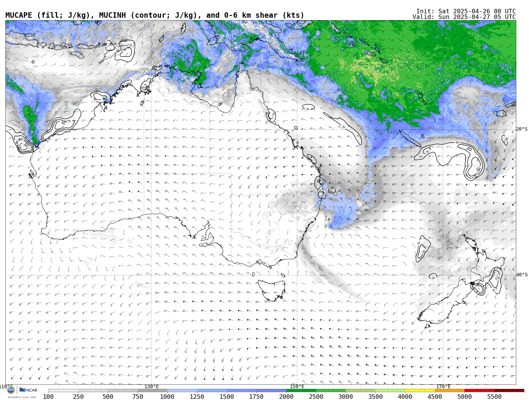The image size is (532, 400).
Task: Click the colorbar label 4500
Action: tap(435, 397)
